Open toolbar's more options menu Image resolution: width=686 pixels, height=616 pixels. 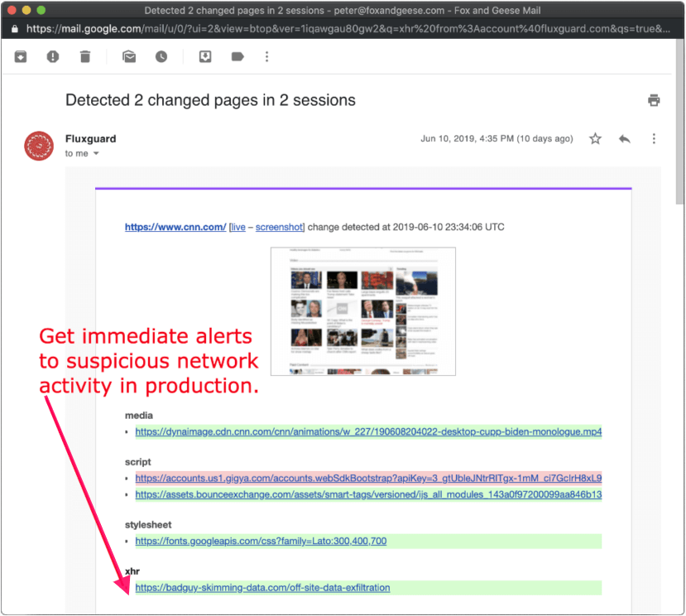point(267,56)
